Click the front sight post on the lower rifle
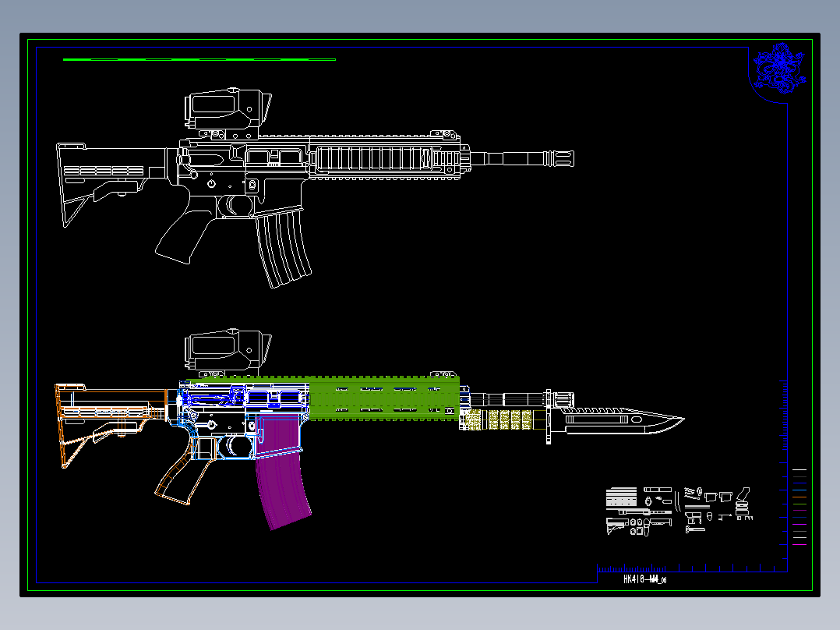 coord(445,374)
